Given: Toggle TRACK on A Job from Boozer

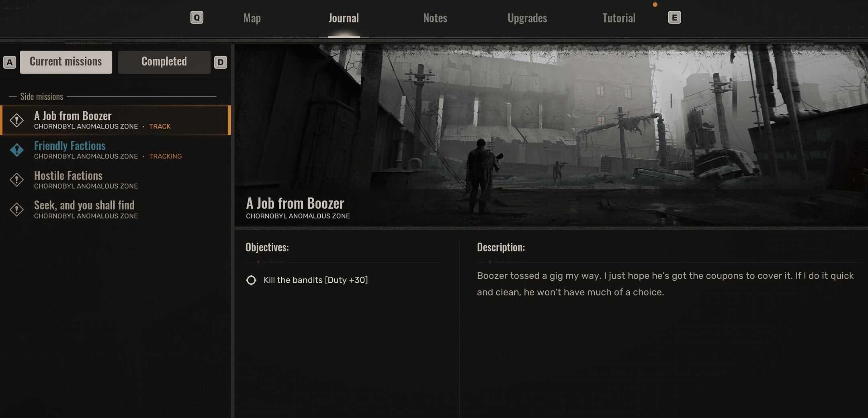Looking at the screenshot, I should pos(160,126).
